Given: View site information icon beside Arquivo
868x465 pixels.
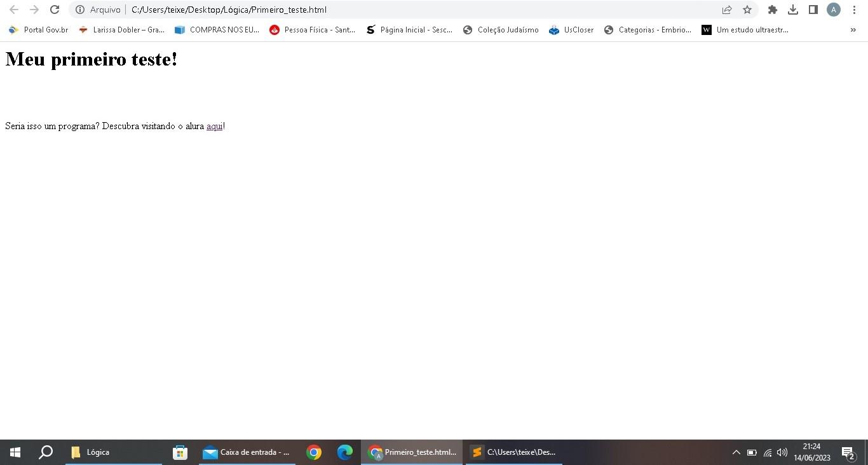Looking at the screenshot, I should pos(80,10).
